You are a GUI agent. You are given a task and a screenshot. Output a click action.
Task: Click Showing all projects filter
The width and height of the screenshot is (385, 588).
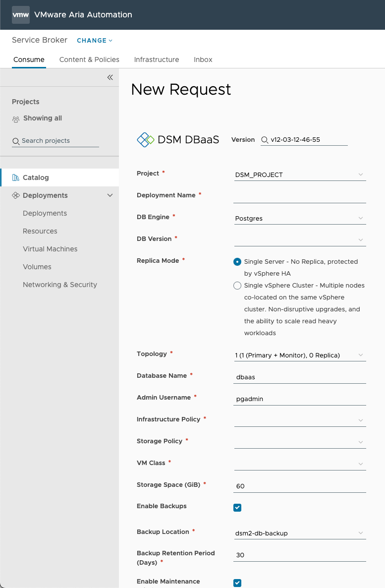pos(42,118)
